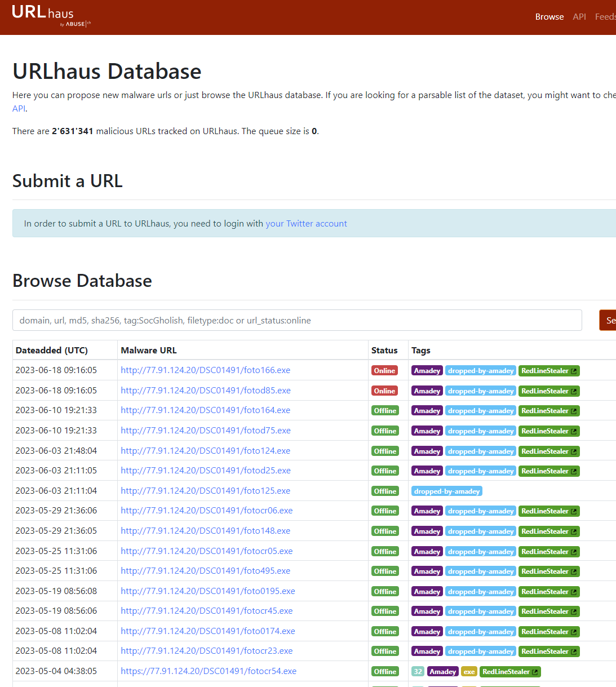This screenshot has height=687, width=616.
Task: Click the 'Malware URL' column header
Action: click(149, 351)
